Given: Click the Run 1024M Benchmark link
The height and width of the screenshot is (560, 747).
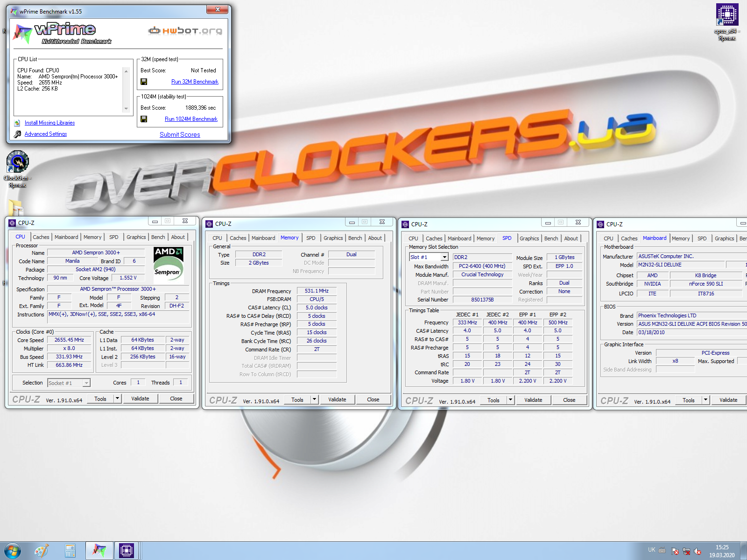Looking at the screenshot, I should (191, 119).
